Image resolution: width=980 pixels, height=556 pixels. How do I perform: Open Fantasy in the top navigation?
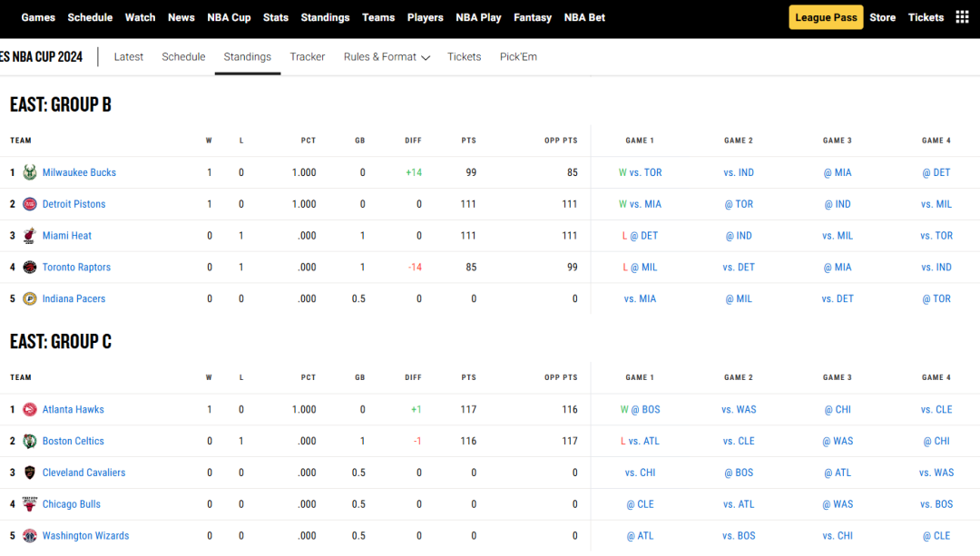(x=533, y=17)
